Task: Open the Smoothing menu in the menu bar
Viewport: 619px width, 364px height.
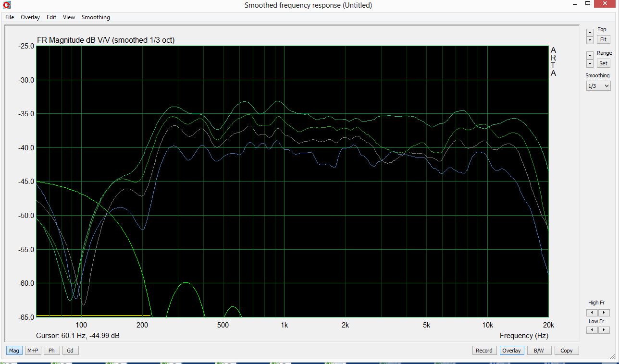Action: (x=96, y=17)
